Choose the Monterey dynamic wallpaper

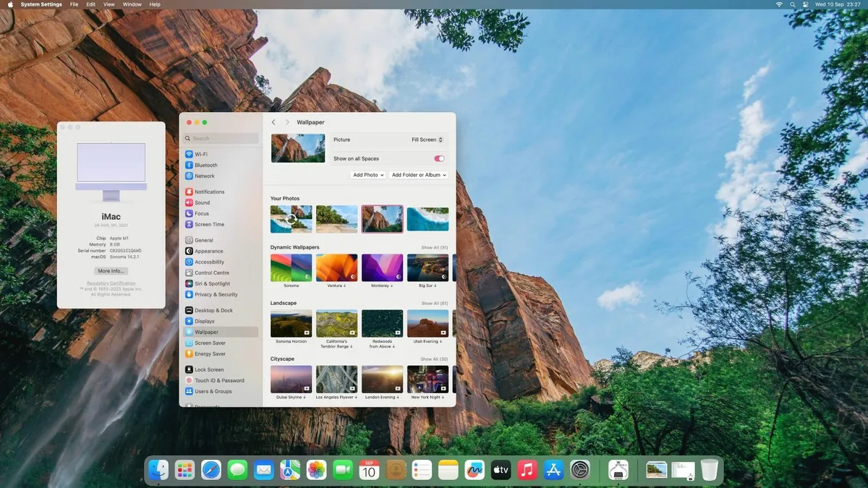382,268
